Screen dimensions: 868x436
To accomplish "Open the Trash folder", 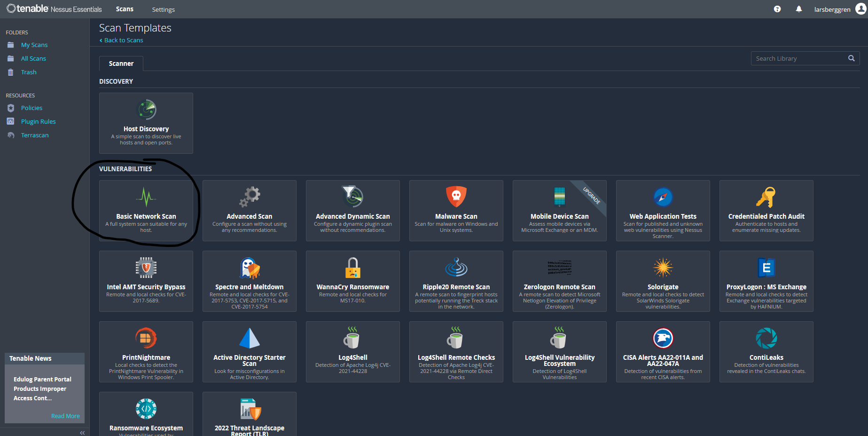I will tap(28, 72).
